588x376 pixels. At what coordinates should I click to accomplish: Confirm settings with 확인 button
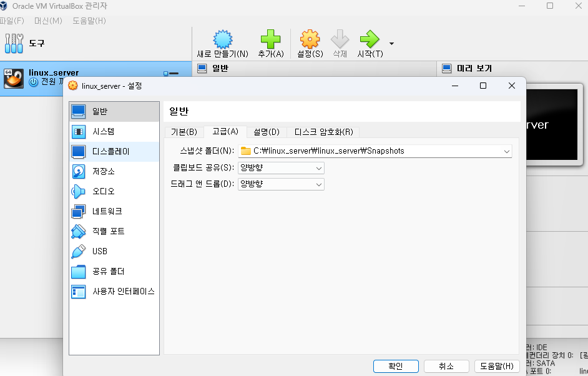tap(396, 366)
